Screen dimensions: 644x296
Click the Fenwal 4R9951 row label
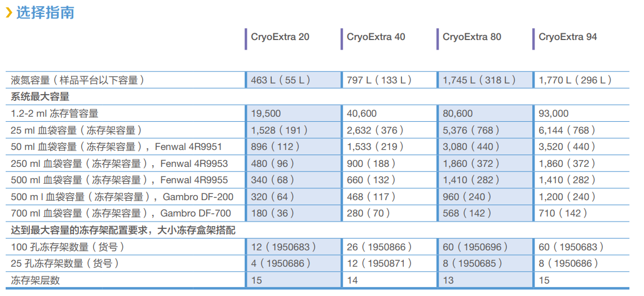(x=117, y=147)
